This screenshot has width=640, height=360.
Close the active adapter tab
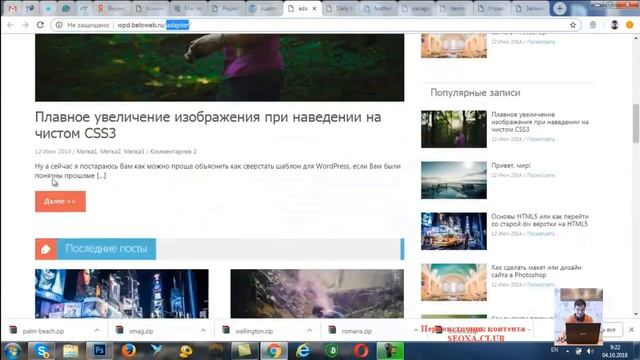[314, 9]
